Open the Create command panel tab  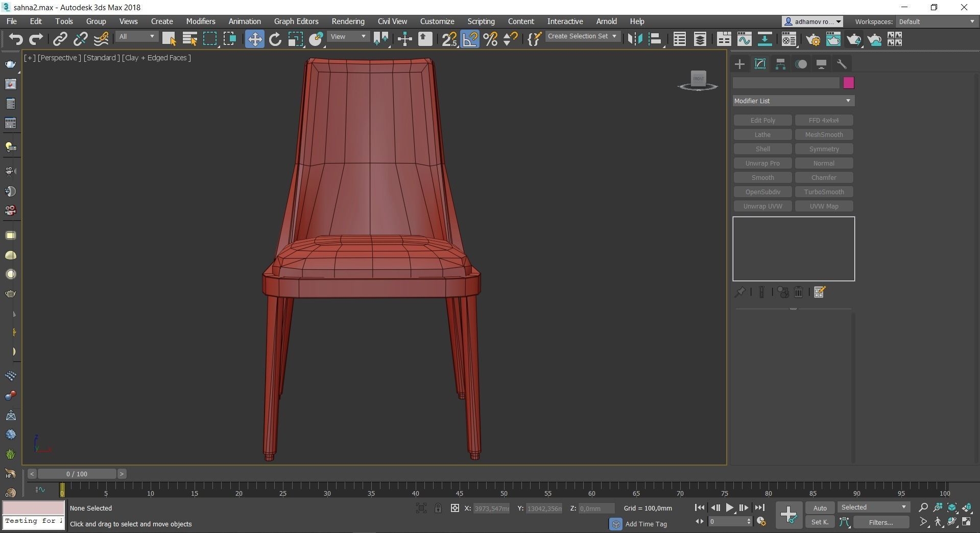(x=739, y=64)
